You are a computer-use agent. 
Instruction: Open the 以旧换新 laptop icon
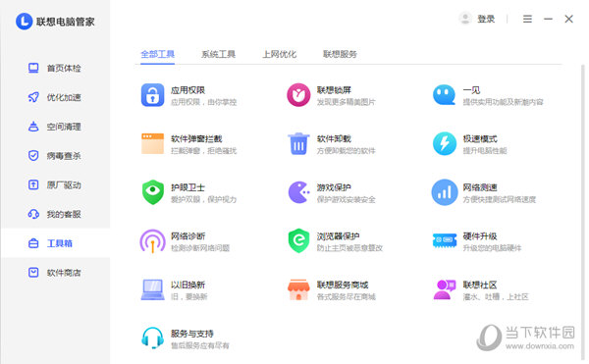pyautogui.click(x=152, y=289)
